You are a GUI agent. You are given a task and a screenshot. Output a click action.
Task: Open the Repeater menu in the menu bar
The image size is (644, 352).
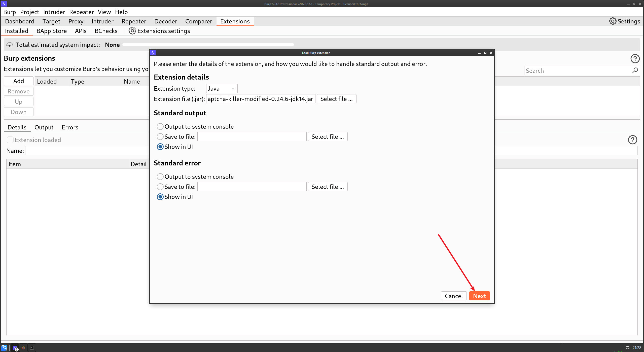(81, 12)
